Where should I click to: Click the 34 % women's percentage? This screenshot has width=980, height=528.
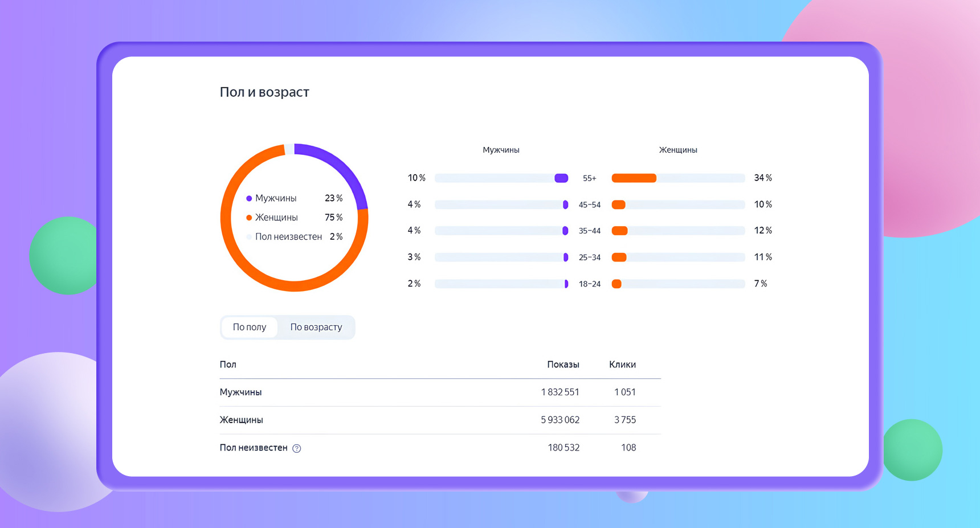[x=763, y=178]
